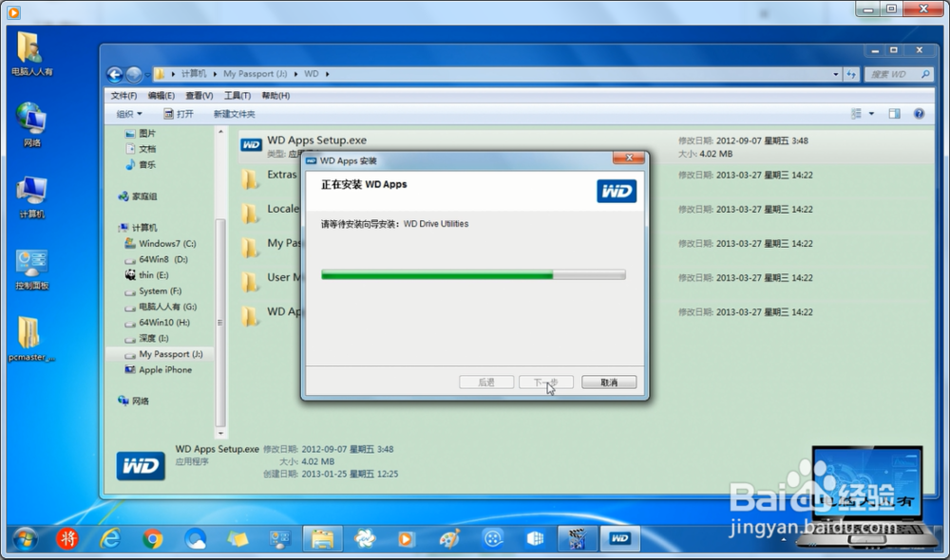The image size is (950, 560).
Task: Click the navigation pane scrollbar
Action: 220,324
